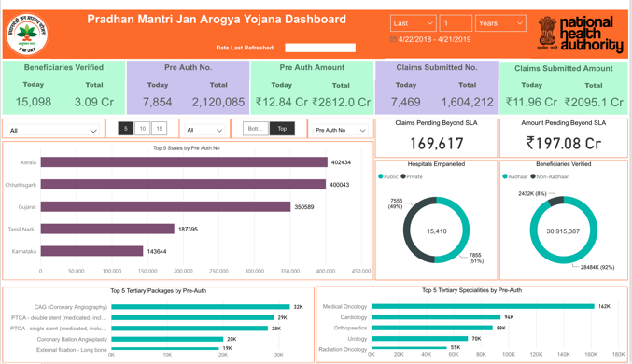Open the wide All state filter dropdown
Image resolution: width=632 pixels, height=364 pixels.
53,131
